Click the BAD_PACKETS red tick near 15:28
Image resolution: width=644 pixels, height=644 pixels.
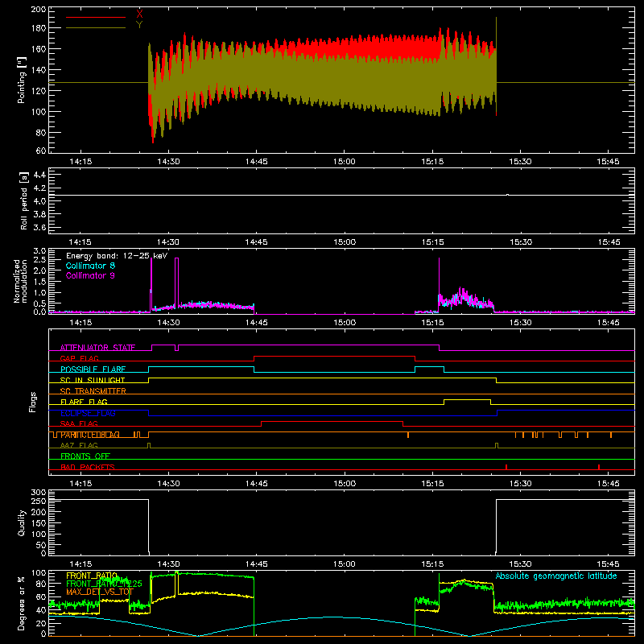pos(506,467)
